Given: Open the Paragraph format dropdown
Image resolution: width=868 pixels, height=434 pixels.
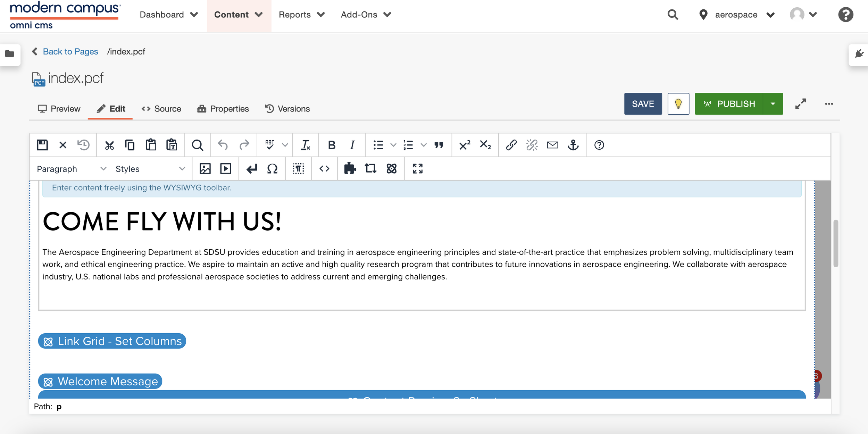Looking at the screenshot, I should (71, 169).
